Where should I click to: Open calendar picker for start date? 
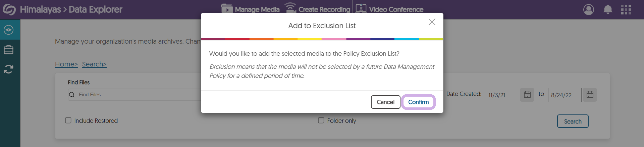[527, 95]
